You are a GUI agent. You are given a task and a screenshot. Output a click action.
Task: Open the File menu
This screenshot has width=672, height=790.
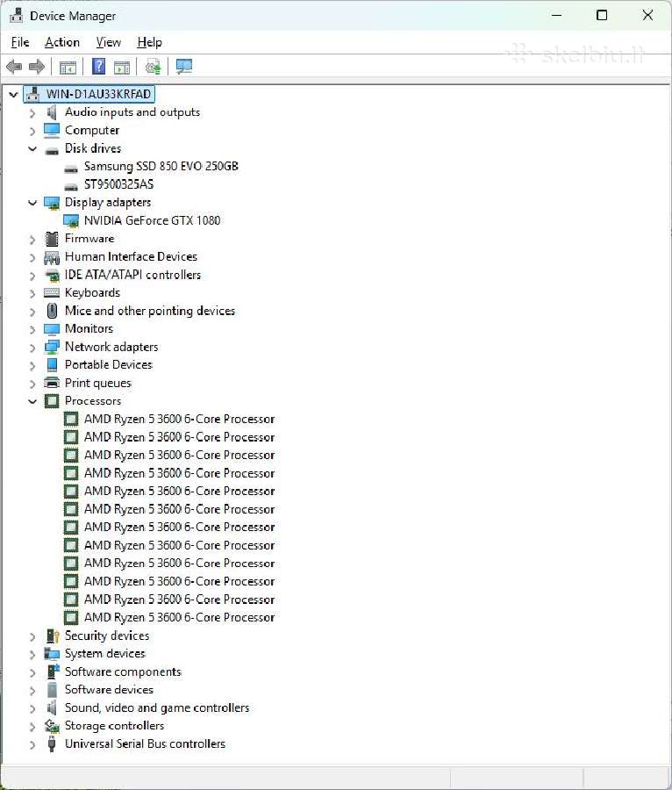tap(20, 42)
